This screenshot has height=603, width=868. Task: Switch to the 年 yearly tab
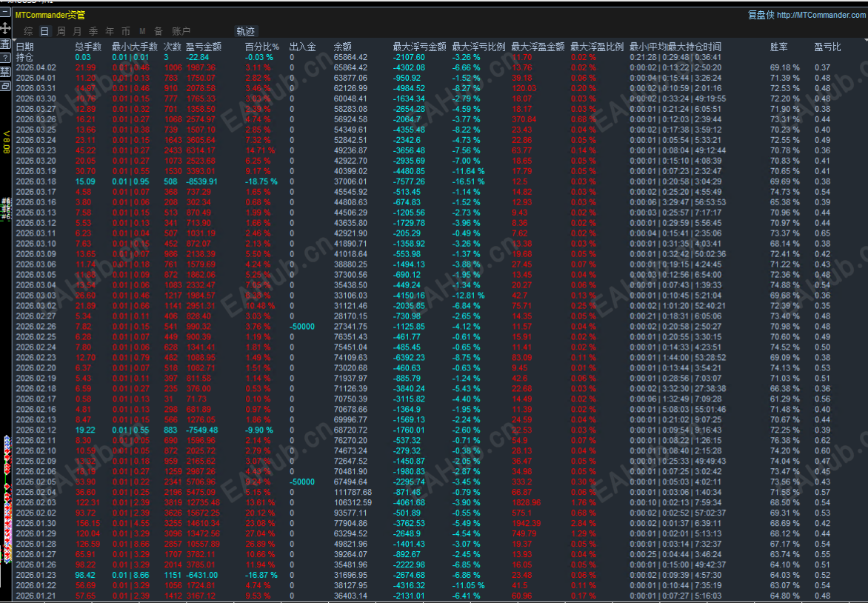point(110,32)
